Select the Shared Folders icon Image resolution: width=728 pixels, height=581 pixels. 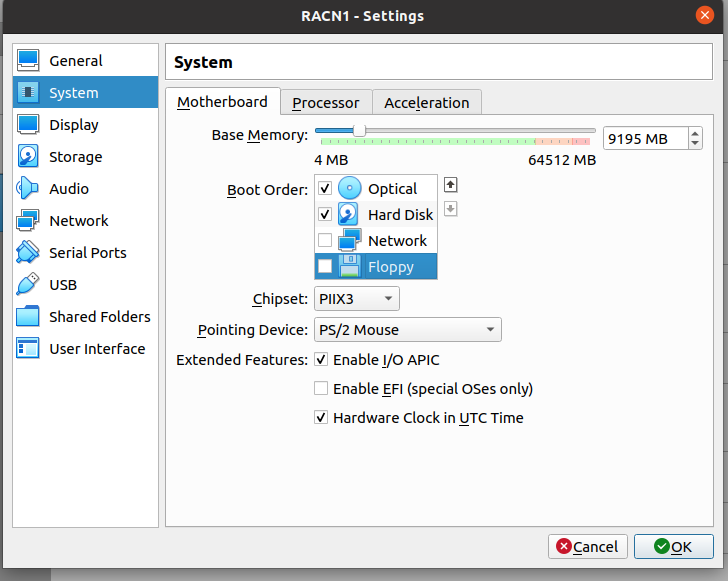click(x=28, y=316)
